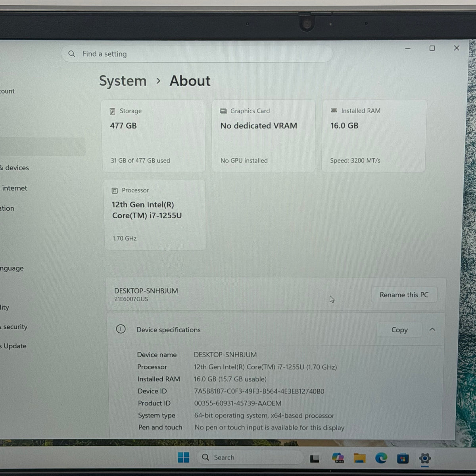This screenshot has height=476, width=476.
Task: Select the DESKTOP-SNHBJUM name in the rename card
Action: pos(146,291)
